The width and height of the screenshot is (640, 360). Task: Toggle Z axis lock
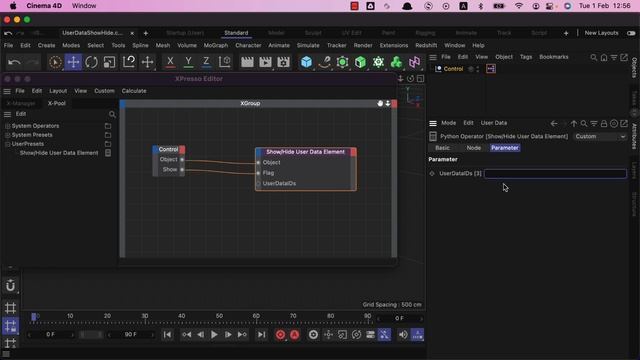click(x=206, y=62)
